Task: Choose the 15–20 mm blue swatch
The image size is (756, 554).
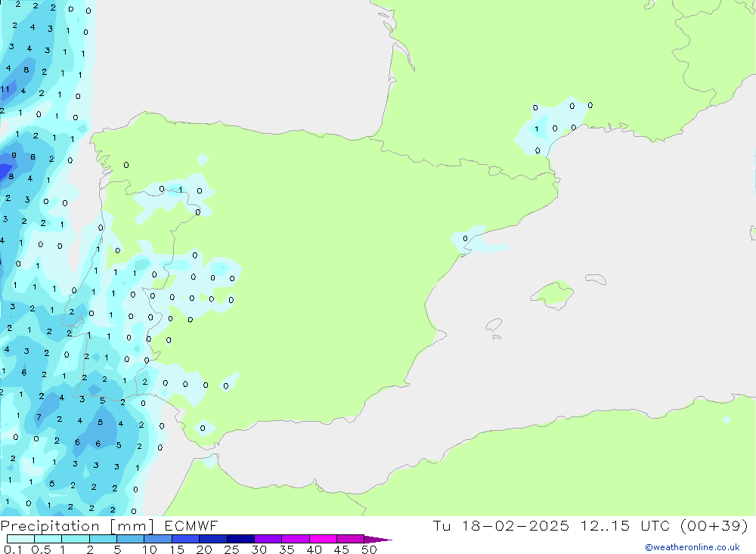Action: point(186,539)
